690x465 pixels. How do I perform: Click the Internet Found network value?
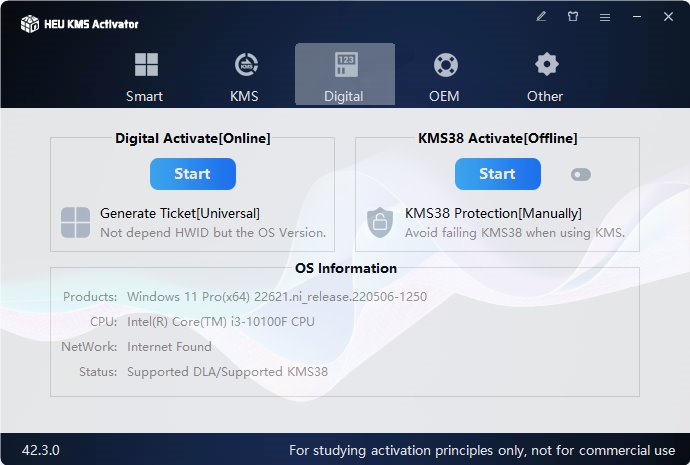coord(169,347)
